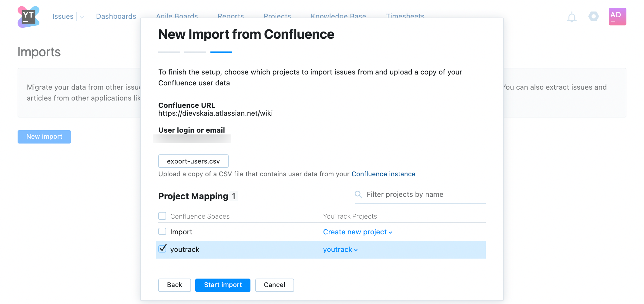
Task: Open Projects in navigation
Action: pos(277,15)
